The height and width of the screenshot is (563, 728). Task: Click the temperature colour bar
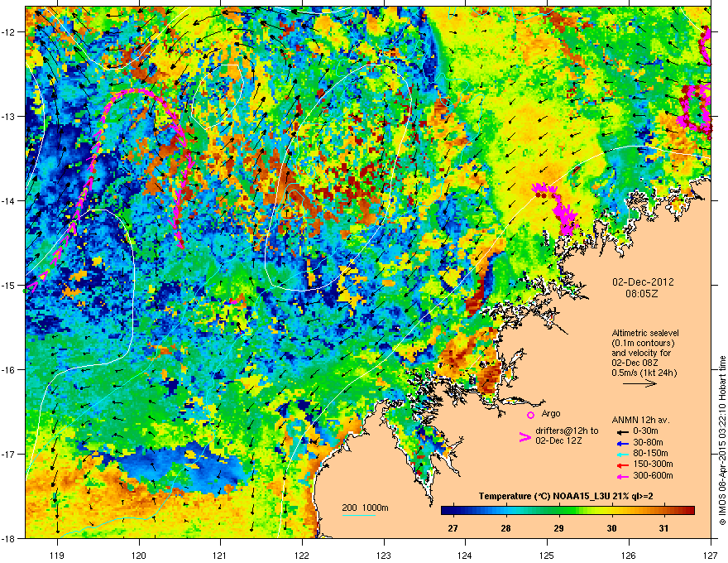tap(568, 511)
